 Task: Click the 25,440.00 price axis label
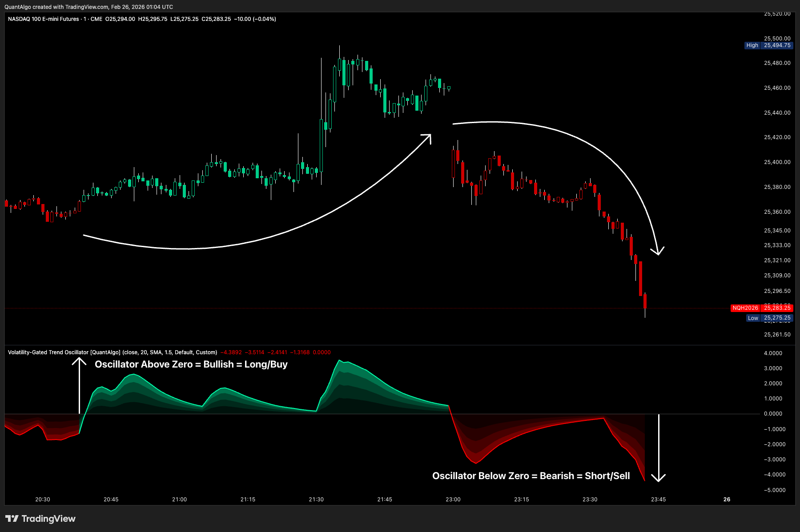click(x=777, y=113)
